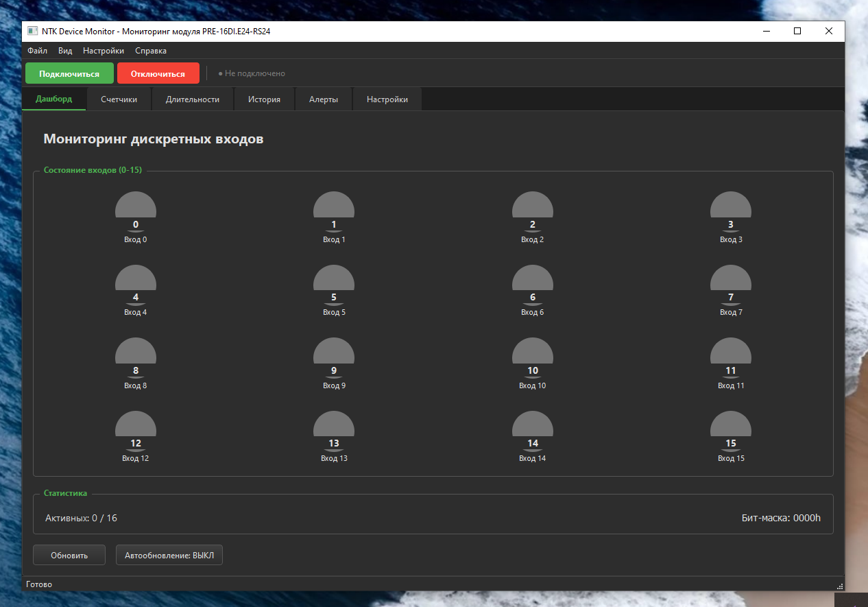Click the input 5 status indicator

334,285
